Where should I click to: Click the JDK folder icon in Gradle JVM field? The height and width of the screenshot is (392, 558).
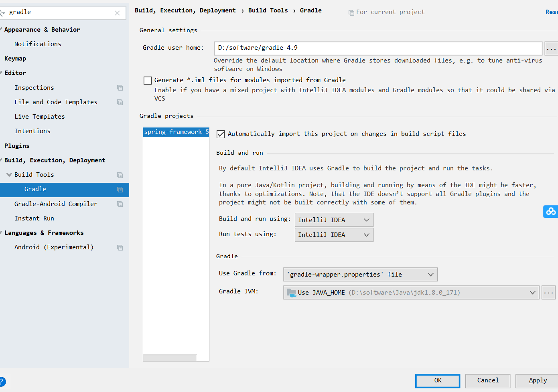tap(292, 293)
